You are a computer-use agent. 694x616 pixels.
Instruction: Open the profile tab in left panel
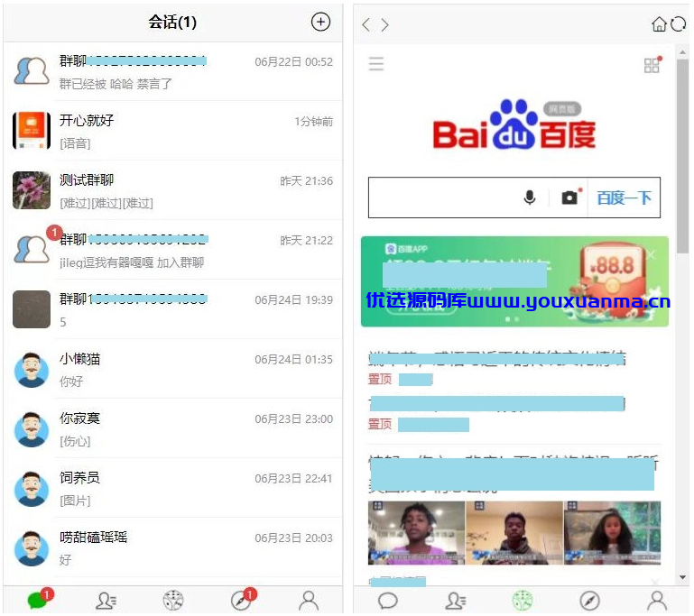[309, 601]
